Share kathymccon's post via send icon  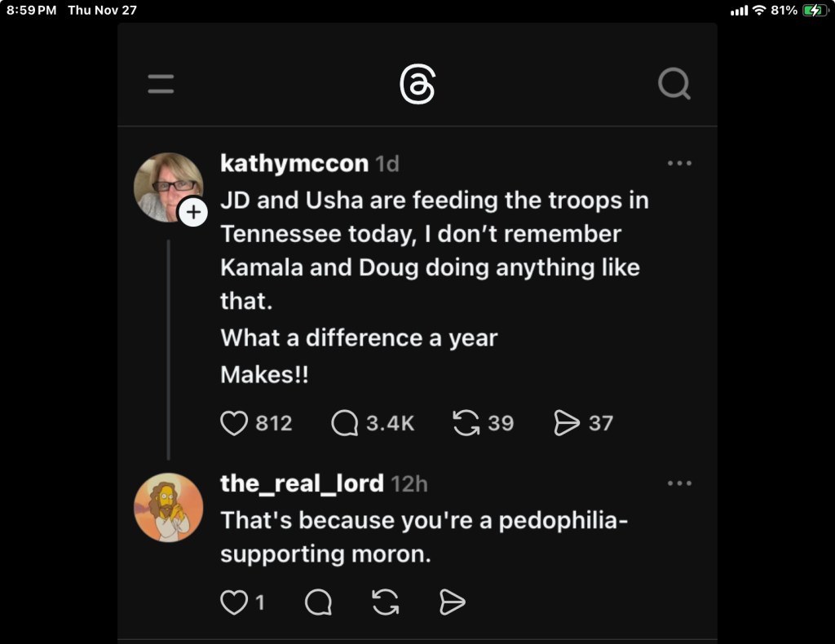click(x=566, y=423)
